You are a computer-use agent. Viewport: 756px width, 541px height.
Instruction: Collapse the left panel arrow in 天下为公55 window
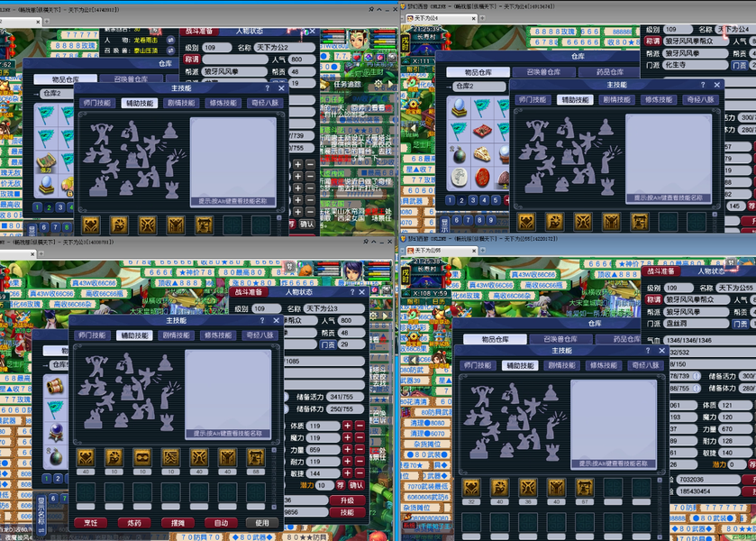[x=414, y=360]
